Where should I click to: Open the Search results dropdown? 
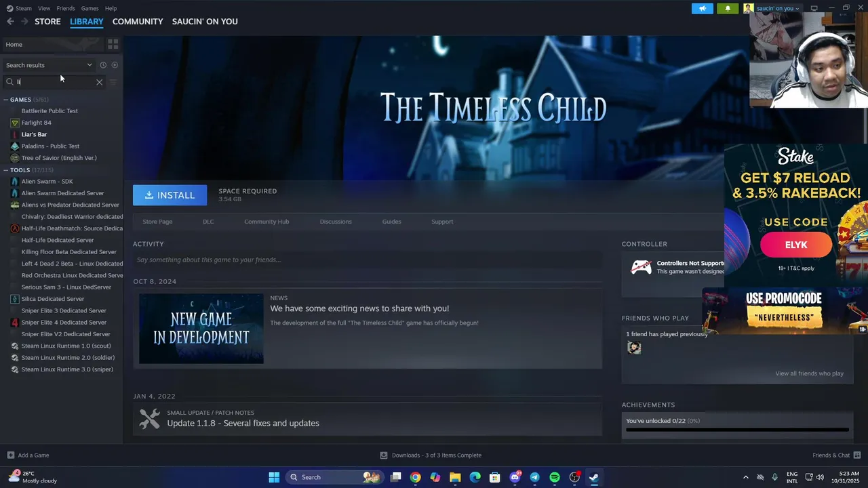tap(49, 65)
